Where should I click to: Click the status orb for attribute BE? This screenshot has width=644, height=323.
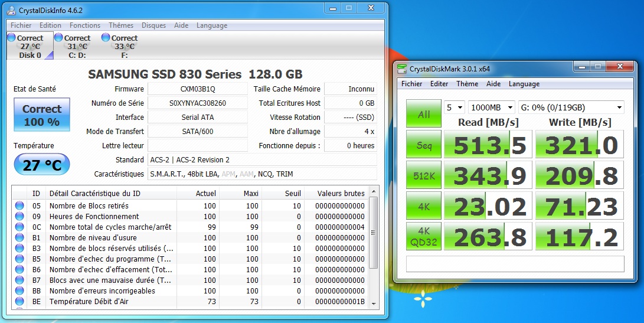(19, 302)
